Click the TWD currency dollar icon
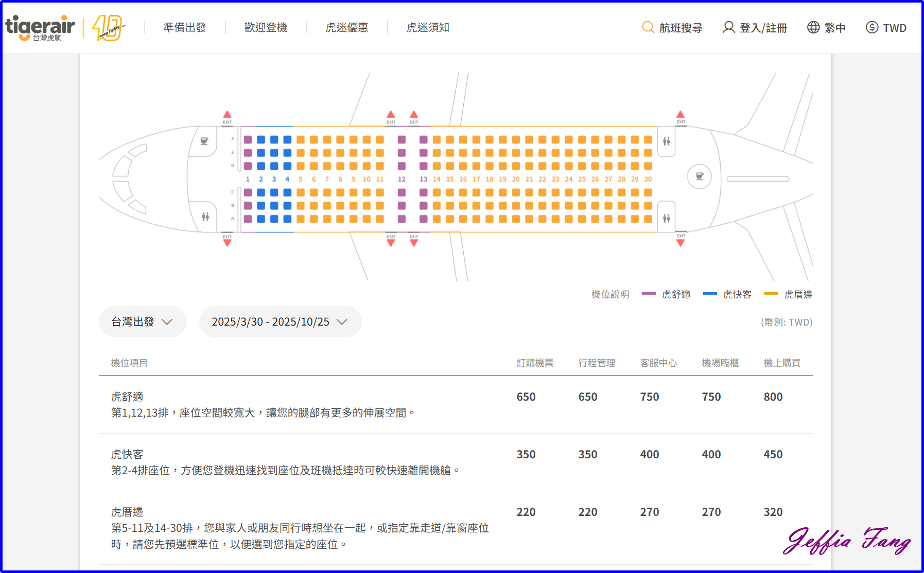The width and height of the screenshot is (924, 573). point(872,27)
